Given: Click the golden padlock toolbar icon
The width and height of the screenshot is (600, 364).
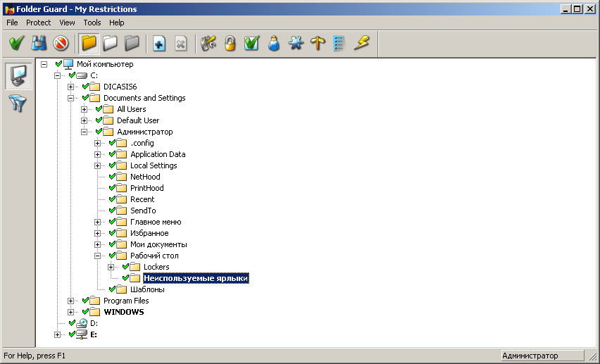Looking at the screenshot, I should [230, 43].
